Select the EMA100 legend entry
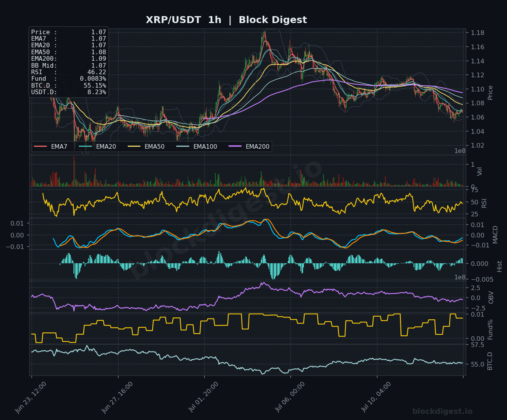This screenshot has width=507, height=420. click(x=197, y=146)
